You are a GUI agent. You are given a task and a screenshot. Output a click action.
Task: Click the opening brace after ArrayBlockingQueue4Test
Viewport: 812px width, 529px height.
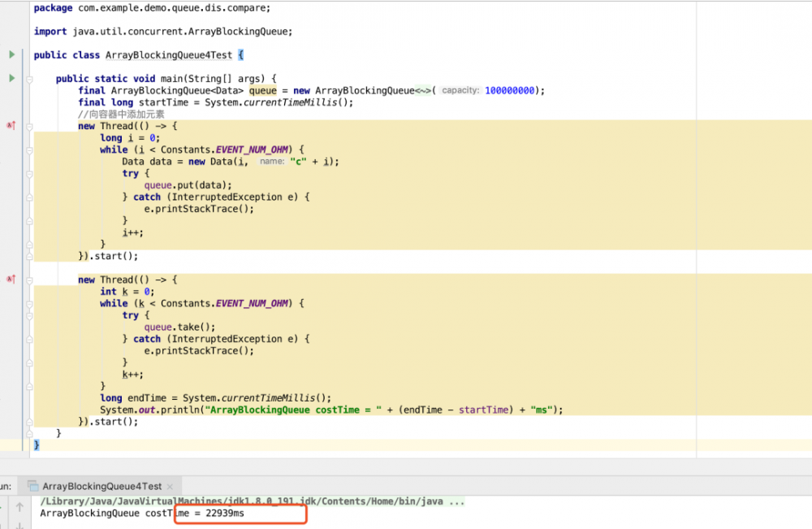[x=241, y=55]
